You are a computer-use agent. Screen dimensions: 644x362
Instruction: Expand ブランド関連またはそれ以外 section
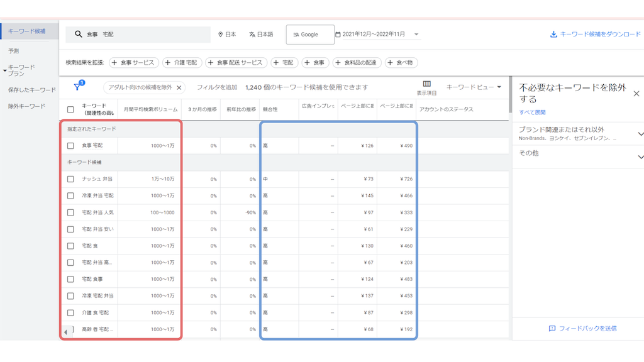point(640,134)
